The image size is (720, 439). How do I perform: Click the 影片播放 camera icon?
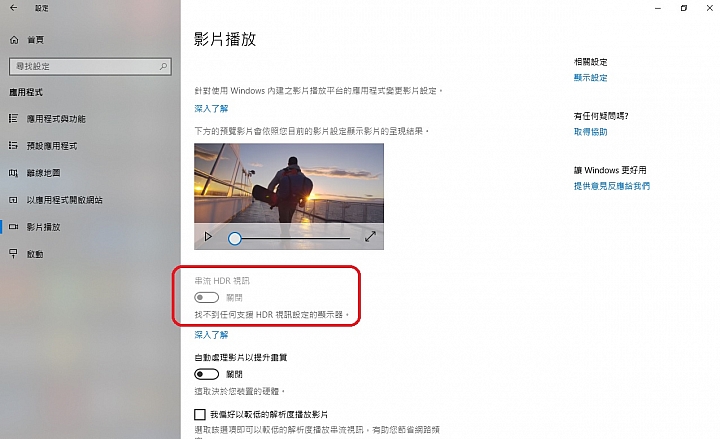13,227
